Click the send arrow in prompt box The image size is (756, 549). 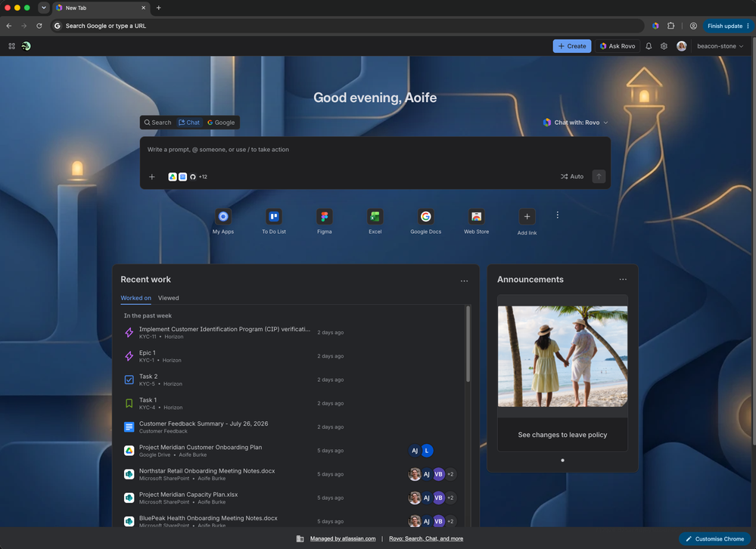pos(599,177)
